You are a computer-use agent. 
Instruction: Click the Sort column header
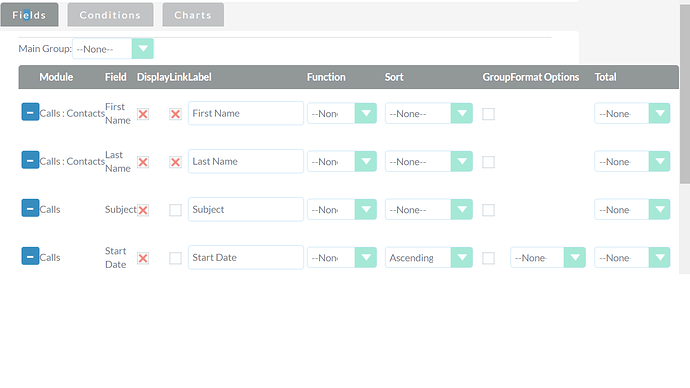click(x=394, y=77)
